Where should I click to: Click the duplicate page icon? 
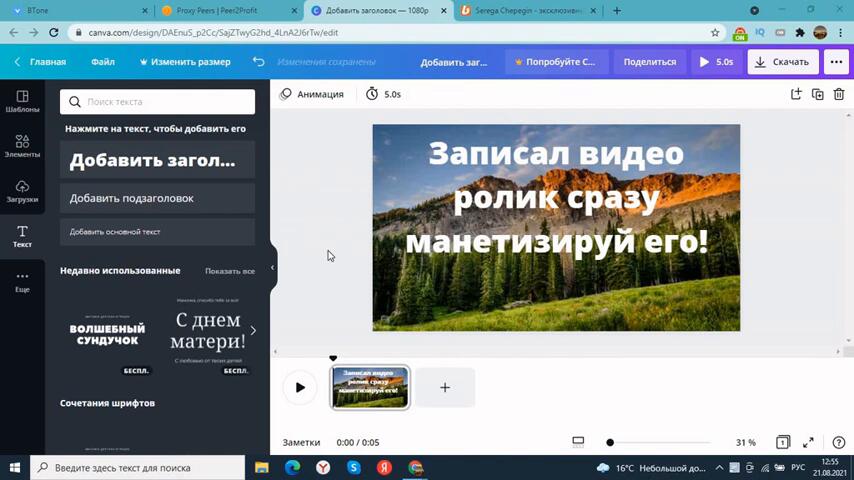(x=817, y=94)
